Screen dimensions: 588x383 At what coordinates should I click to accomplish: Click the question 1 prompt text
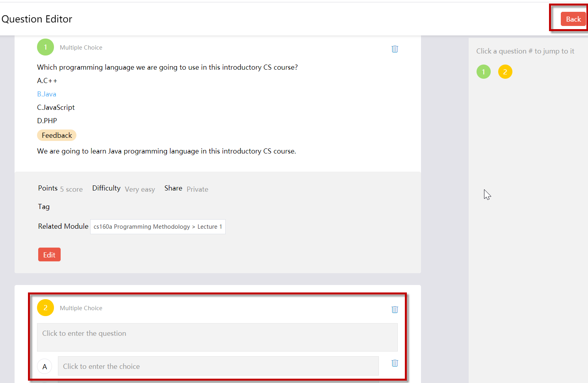click(167, 67)
